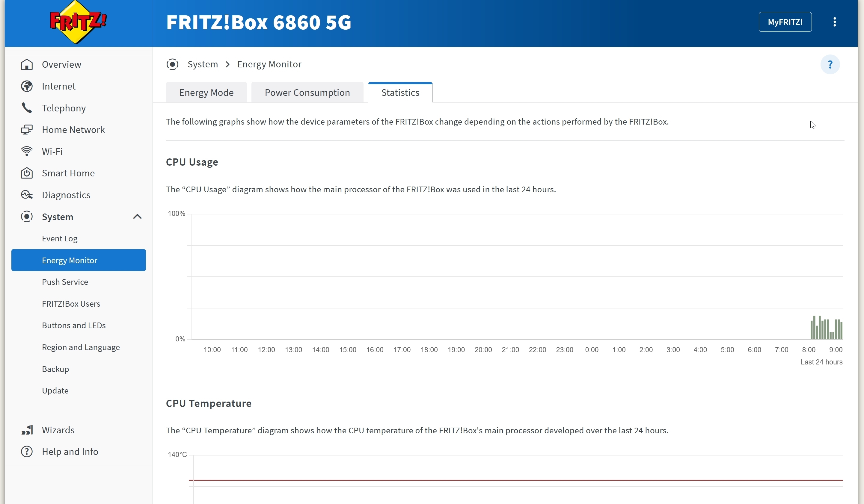Click the 0:00 time axis label
The height and width of the screenshot is (504, 864).
click(x=592, y=350)
